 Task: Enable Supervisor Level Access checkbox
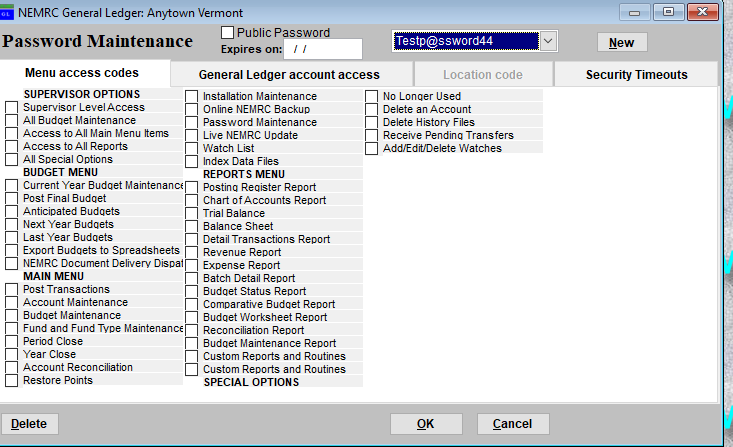click(x=12, y=107)
